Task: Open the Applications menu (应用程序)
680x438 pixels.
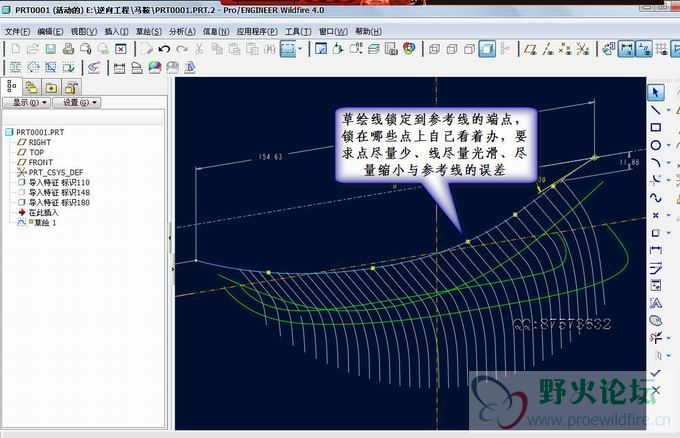Action: (x=257, y=31)
